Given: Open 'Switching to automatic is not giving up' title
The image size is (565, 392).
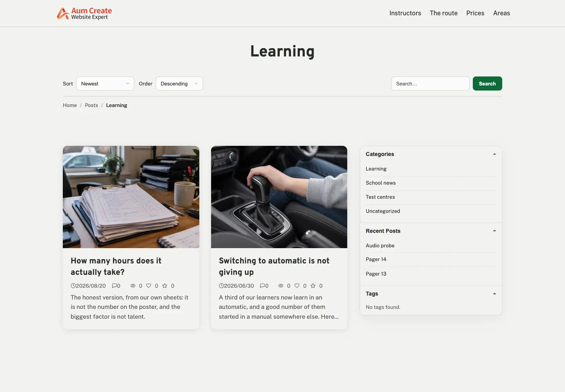Looking at the screenshot, I should (274, 267).
